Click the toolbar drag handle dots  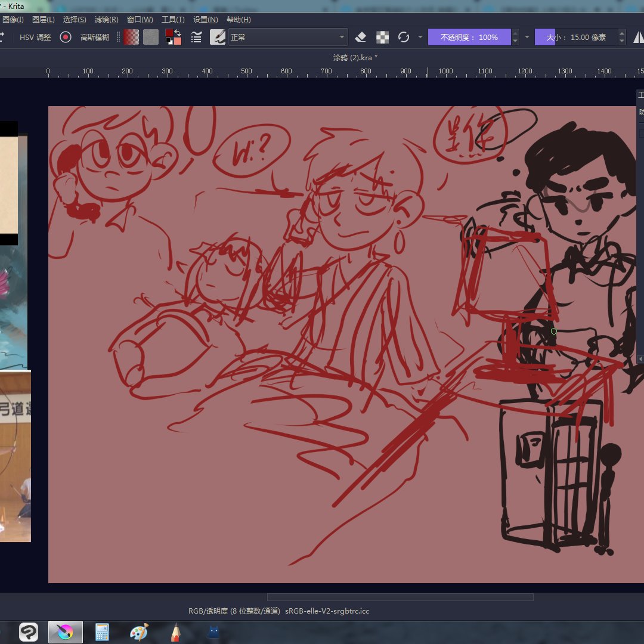click(118, 37)
